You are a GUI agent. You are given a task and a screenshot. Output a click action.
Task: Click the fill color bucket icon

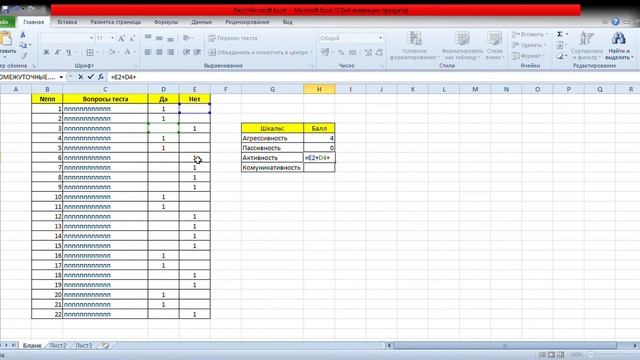(x=111, y=52)
